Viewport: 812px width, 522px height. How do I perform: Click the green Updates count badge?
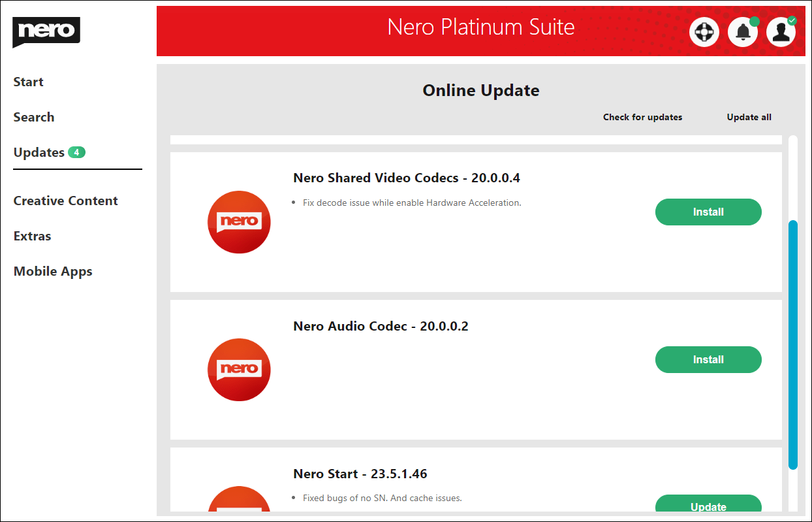click(x=76, y=152)
